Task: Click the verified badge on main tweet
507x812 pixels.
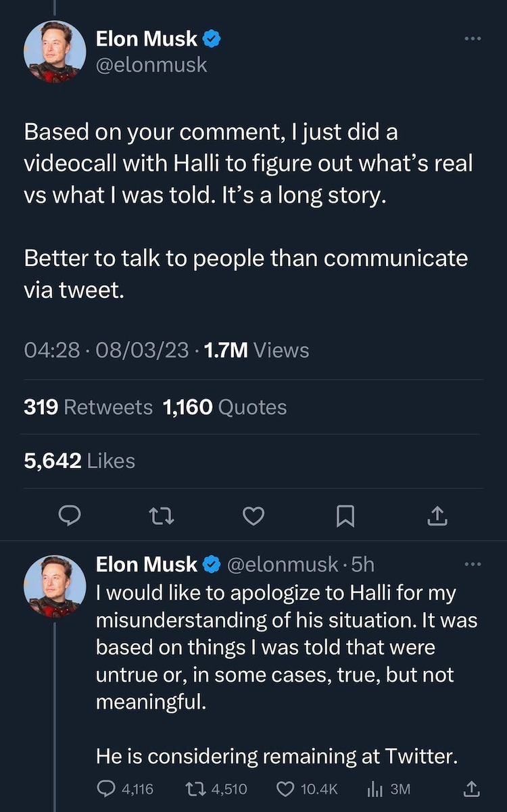Action: tap(212, 39)
